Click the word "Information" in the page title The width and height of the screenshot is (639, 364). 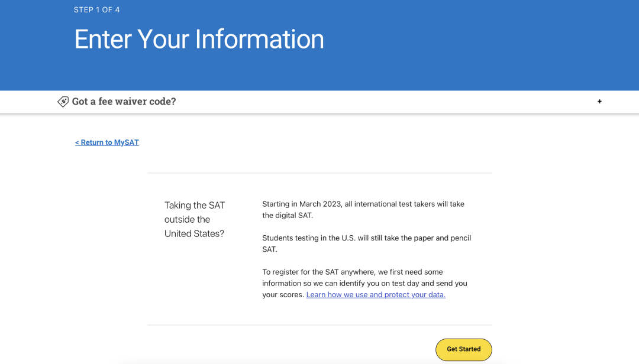pyautogui.click(x=259, y=40)
